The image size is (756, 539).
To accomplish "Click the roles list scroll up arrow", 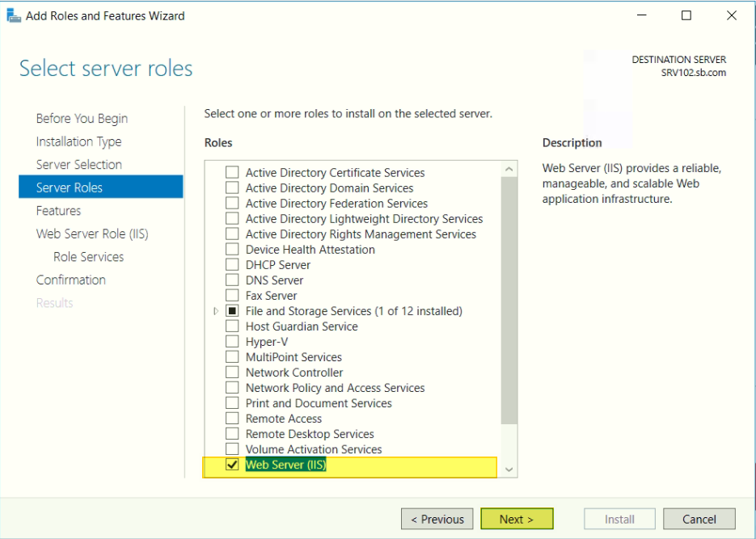I will [509, 169].
